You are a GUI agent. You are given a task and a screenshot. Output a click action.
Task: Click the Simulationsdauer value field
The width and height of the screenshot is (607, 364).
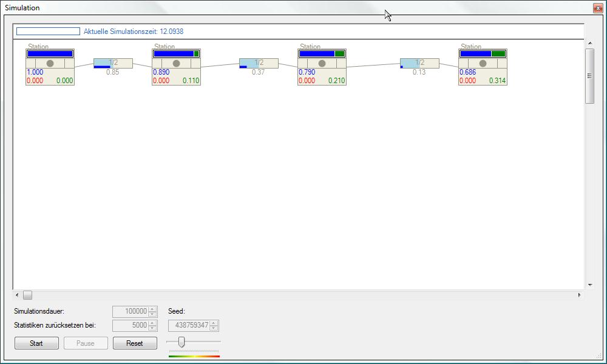point(130,311)
